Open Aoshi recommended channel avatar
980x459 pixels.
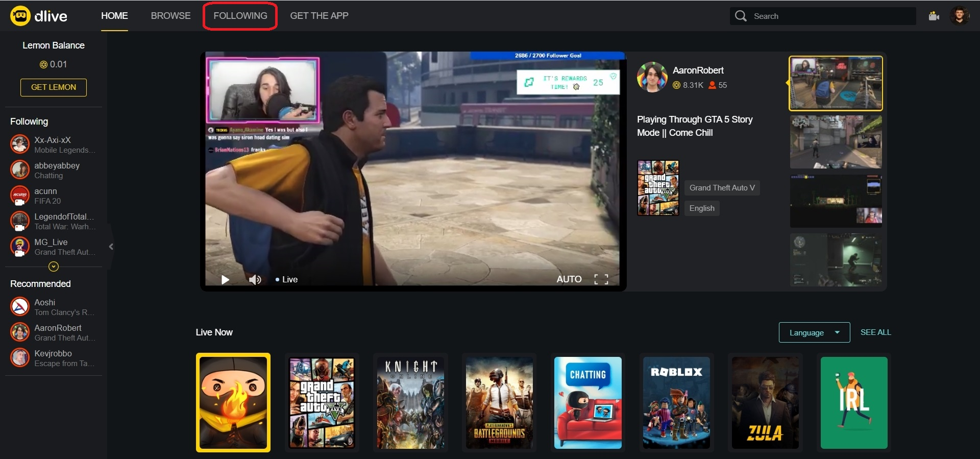point(20,307)
